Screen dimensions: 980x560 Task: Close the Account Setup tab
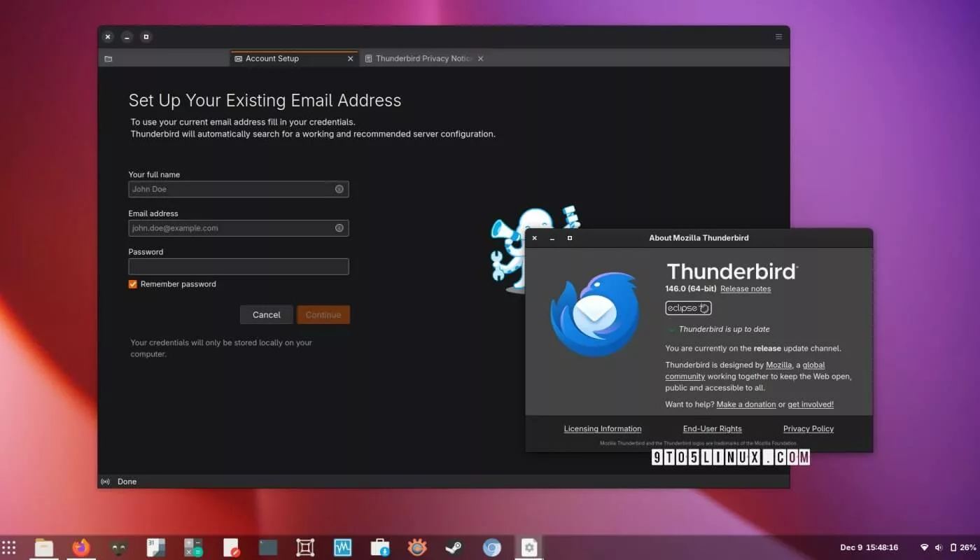click(351, 59)
